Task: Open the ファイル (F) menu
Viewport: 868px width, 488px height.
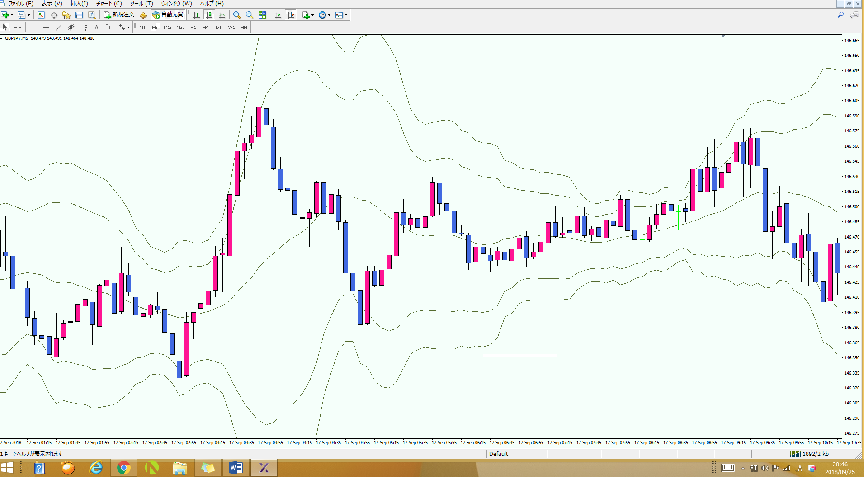Action: 21,4
